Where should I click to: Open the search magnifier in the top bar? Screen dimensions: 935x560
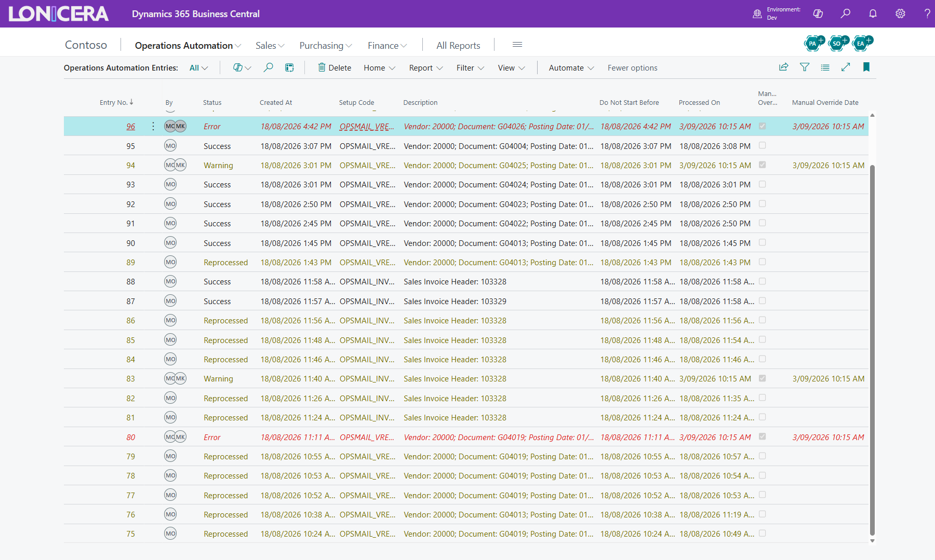tap(846, 14)
